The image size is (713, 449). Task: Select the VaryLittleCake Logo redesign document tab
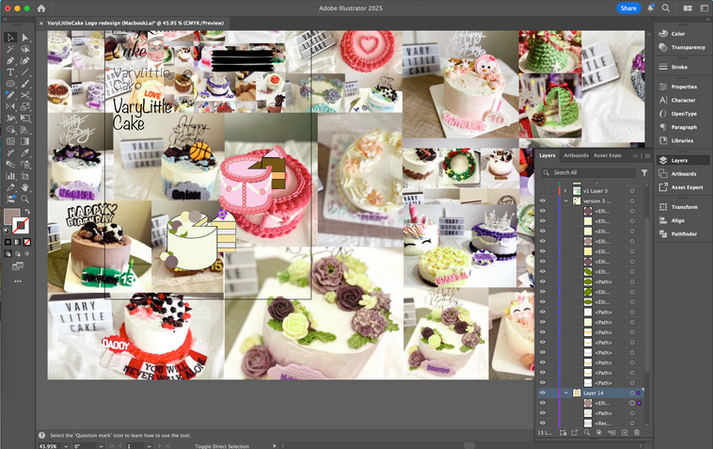[136, 23]
